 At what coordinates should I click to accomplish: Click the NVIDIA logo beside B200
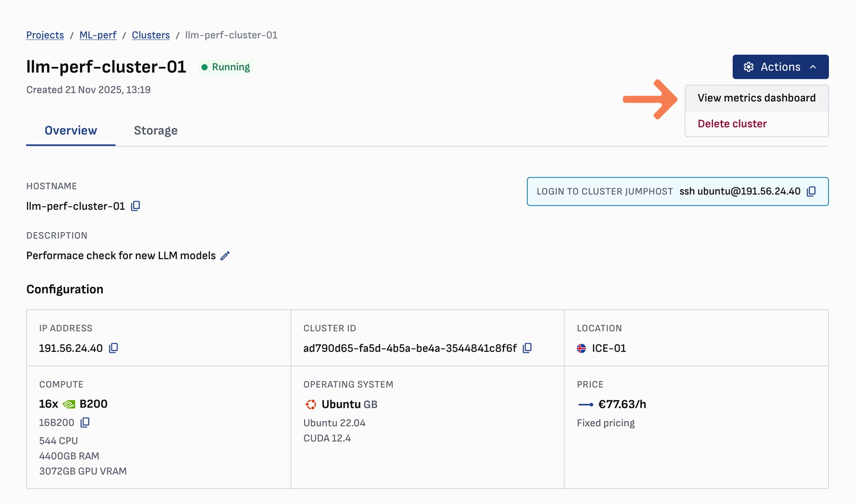(69, 404)
